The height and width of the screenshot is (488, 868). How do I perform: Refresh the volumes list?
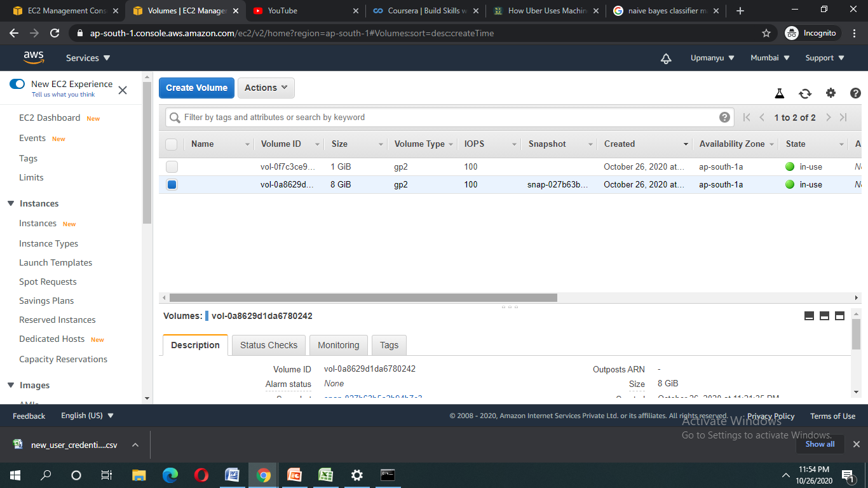(805, 93)
